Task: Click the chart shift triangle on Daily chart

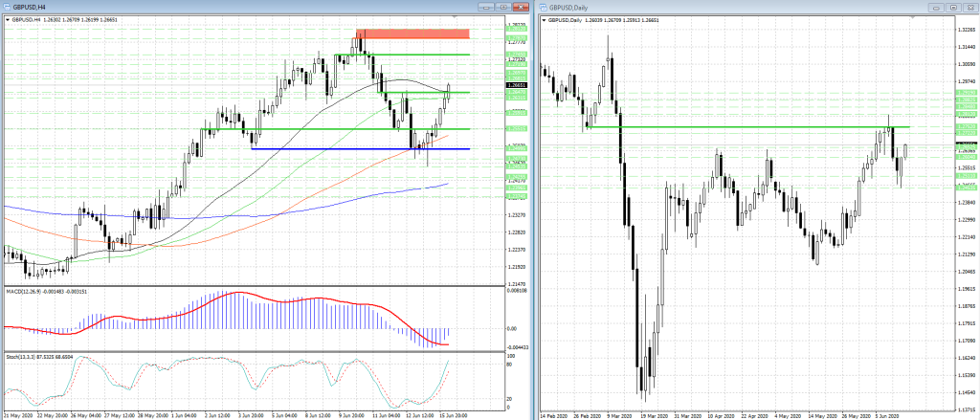Action: click(x=911, y=17)
